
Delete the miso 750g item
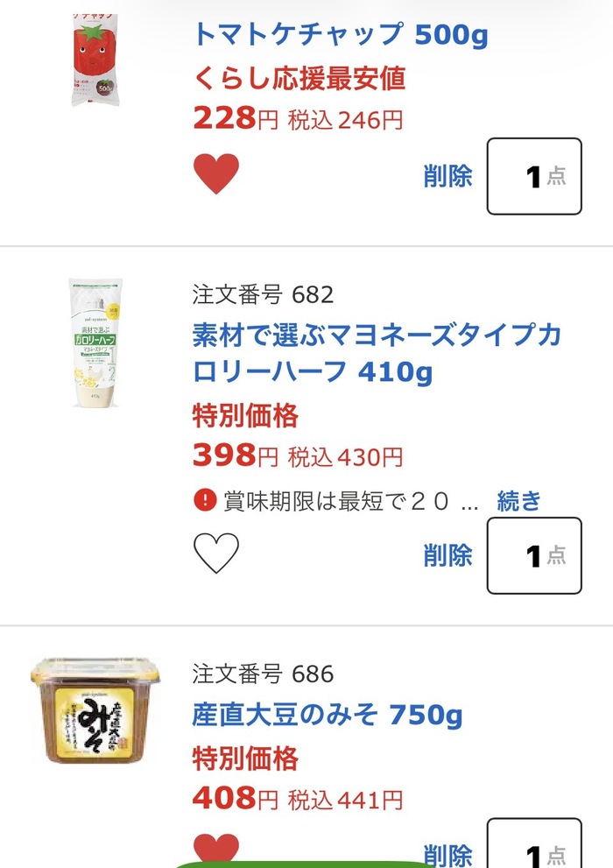coord(447,855)
